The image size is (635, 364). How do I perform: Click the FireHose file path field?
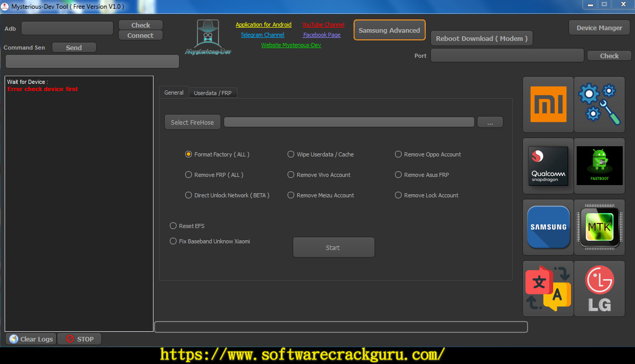tap(349, 122)
